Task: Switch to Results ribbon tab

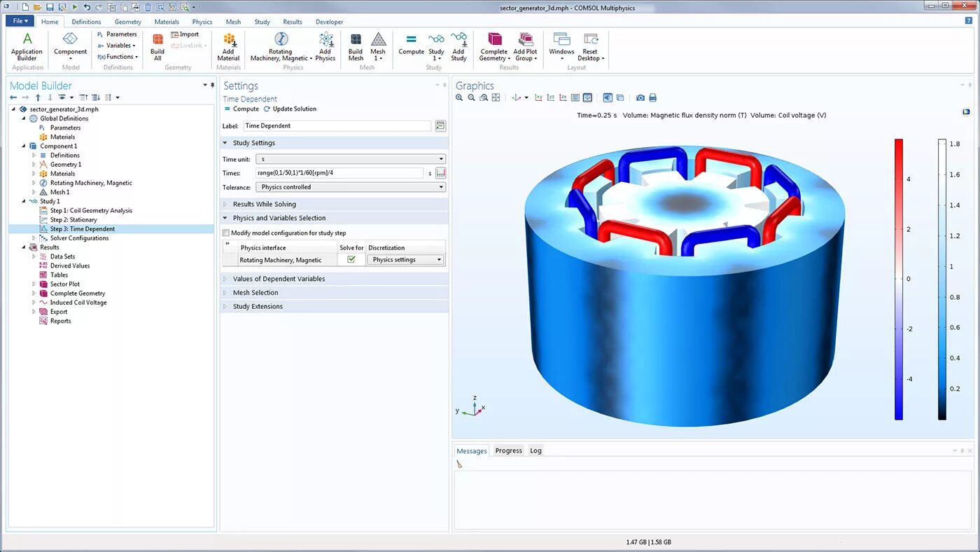Action: click(x=293, y=22)
